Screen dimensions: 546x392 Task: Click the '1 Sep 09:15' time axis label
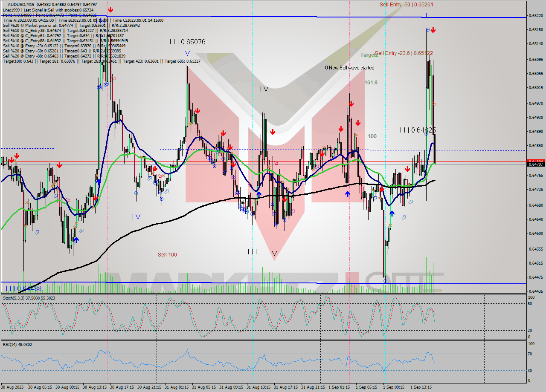click(x=394, y=387)
